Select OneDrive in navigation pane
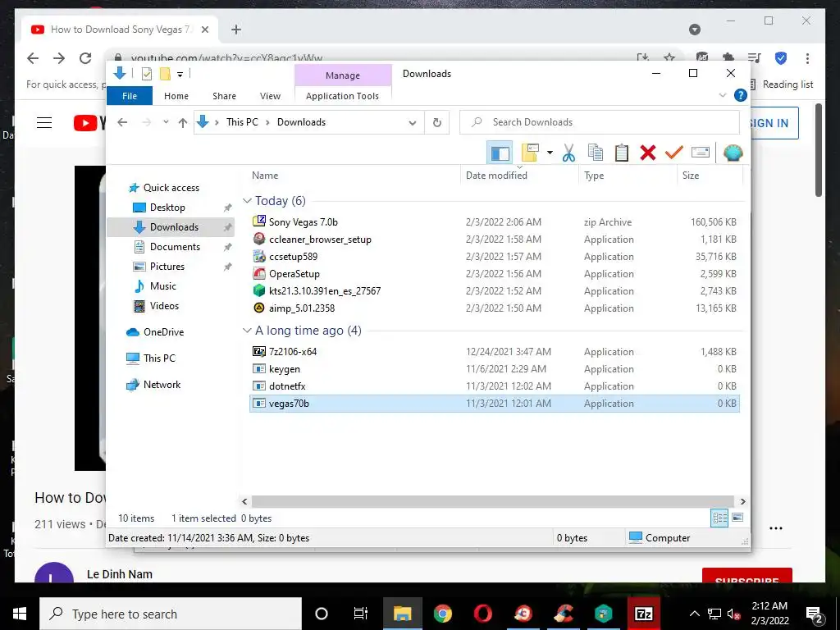The image size is (840, 630). pos(163,332)
